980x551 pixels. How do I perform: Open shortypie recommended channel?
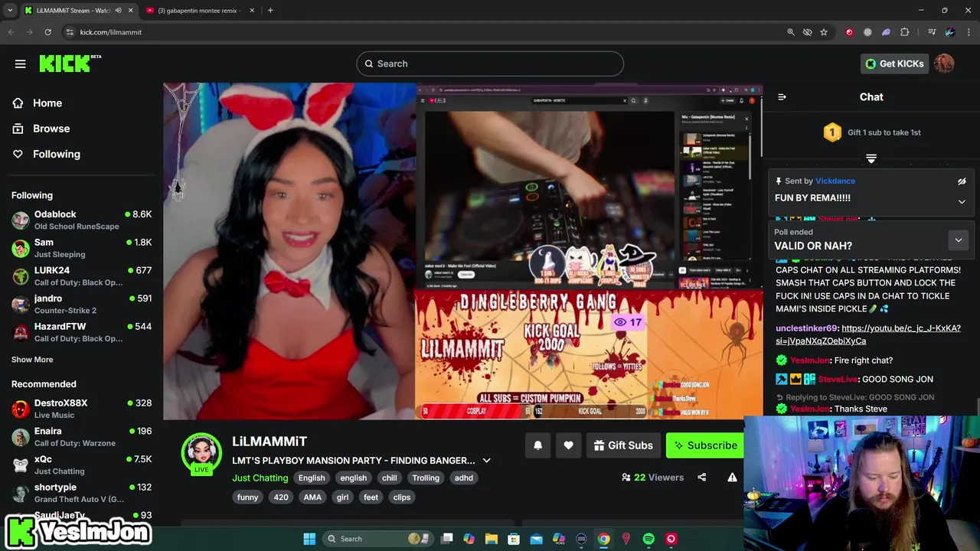(x=81, y=493)
